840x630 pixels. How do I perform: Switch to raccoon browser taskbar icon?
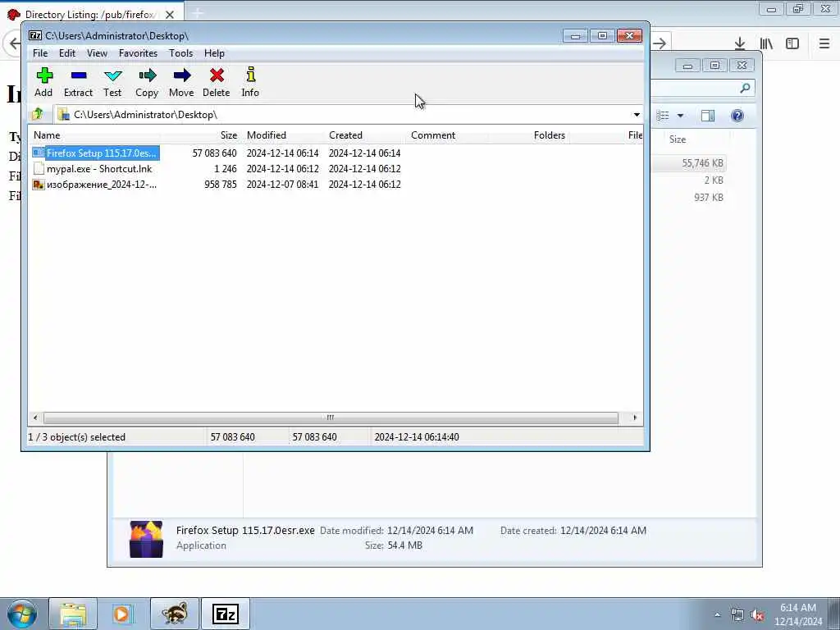point(175,614)
